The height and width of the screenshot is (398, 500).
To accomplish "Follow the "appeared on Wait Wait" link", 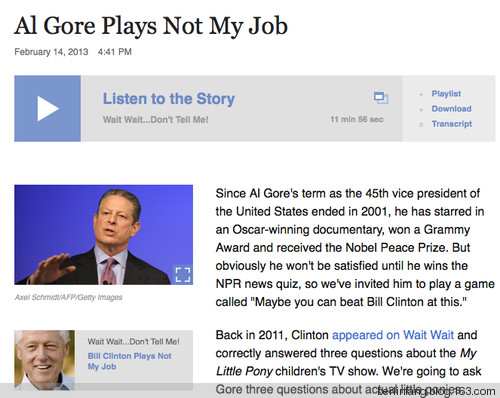I will pos(393,335).
